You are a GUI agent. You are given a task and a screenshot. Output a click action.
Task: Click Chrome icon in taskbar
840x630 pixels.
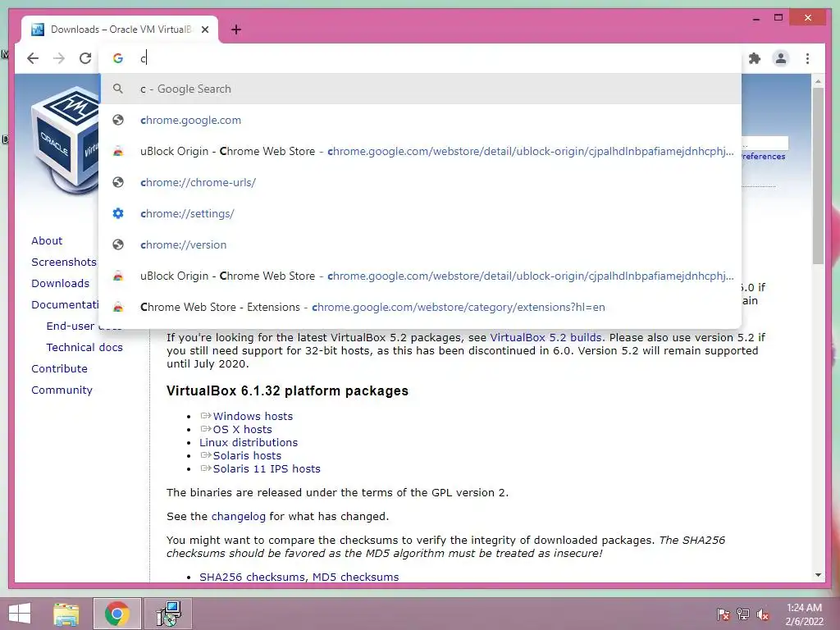click(x=117, y=614)
